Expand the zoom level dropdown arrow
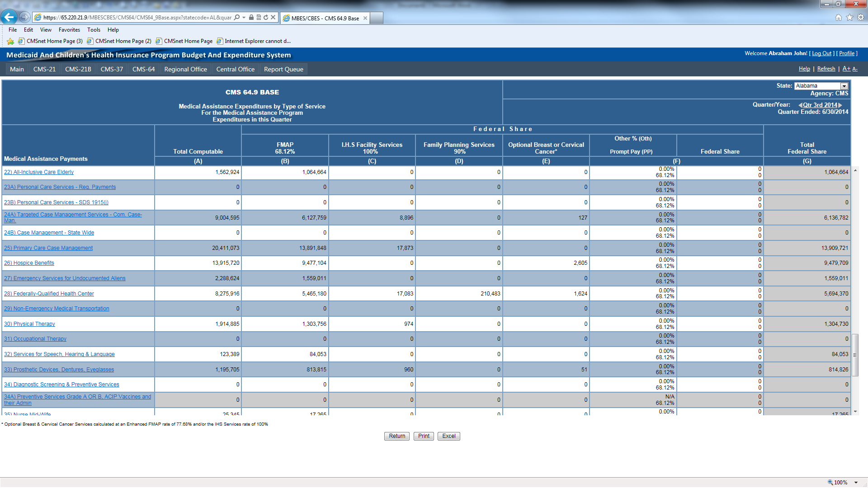Image resolution: width=868 pixels, height=488 pixels. pyautogui.click(x=856, y=483)
